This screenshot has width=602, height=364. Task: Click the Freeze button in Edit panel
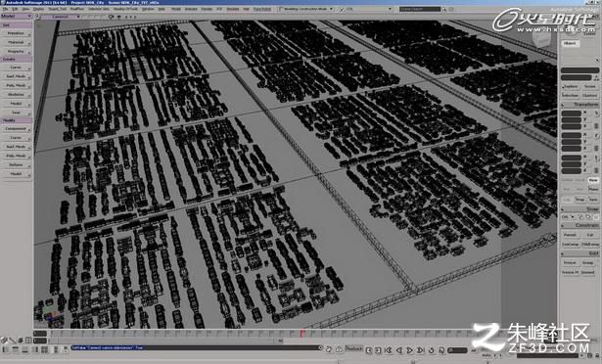(570, 263)
